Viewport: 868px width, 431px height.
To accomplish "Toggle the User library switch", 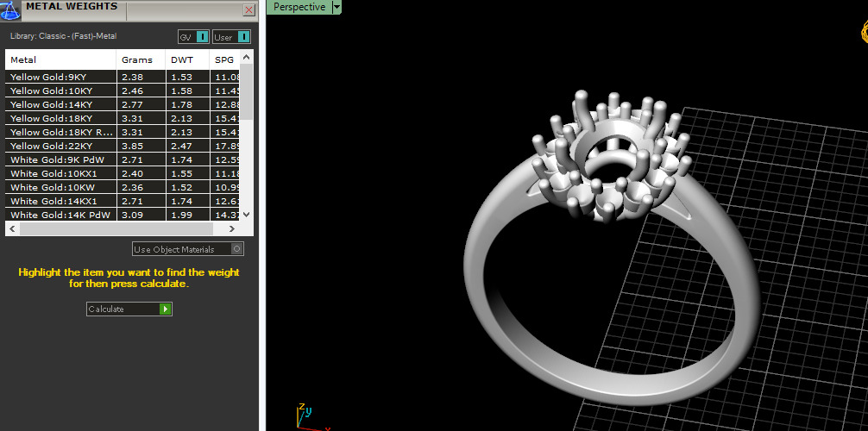I will pyautogui.click(x=231, y=37).
